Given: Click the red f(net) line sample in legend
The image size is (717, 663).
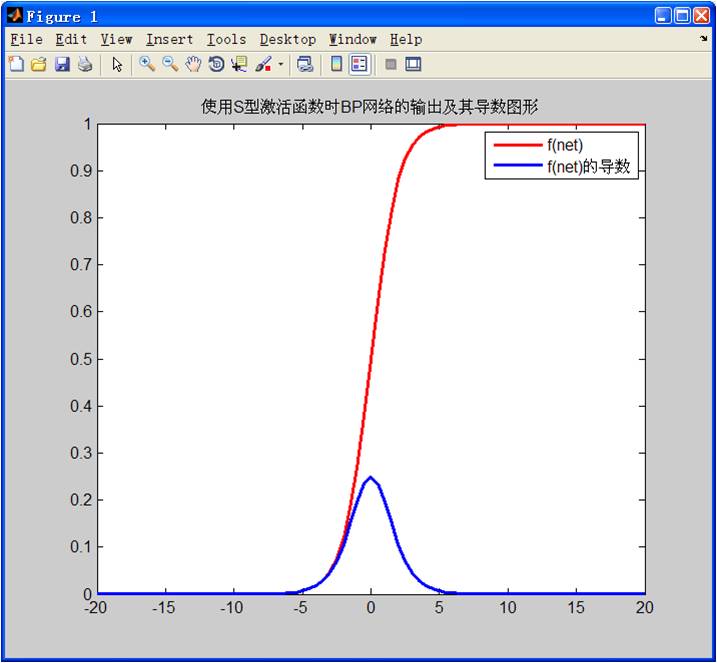Looking at the screenshot, I should [515, 145].
